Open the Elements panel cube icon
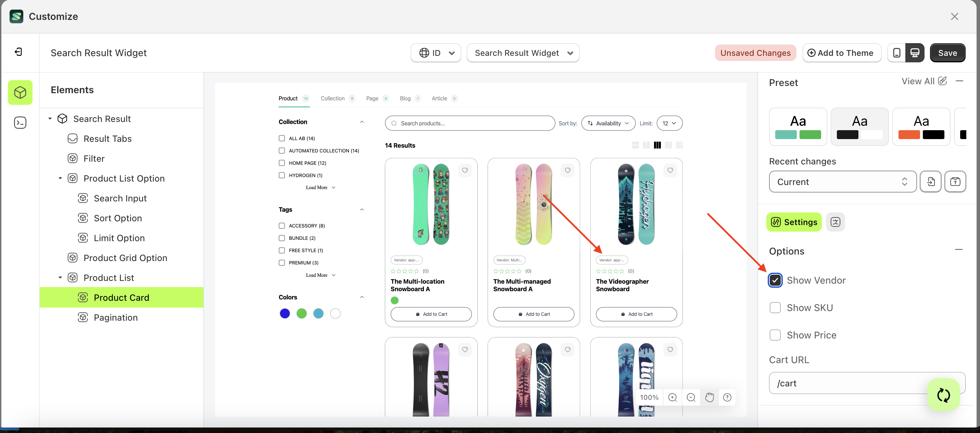Viewport: 980px width, 433px height. pyautogui.click(x=20, y=92)
